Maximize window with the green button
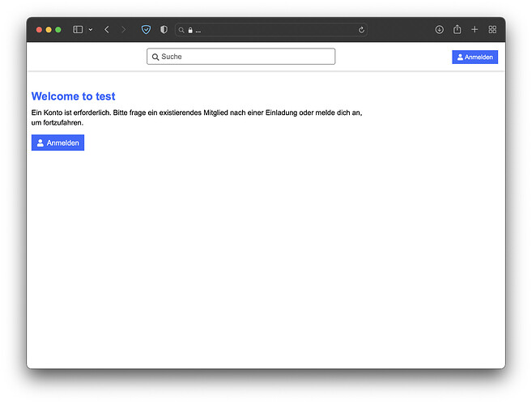 click(58, 30)
